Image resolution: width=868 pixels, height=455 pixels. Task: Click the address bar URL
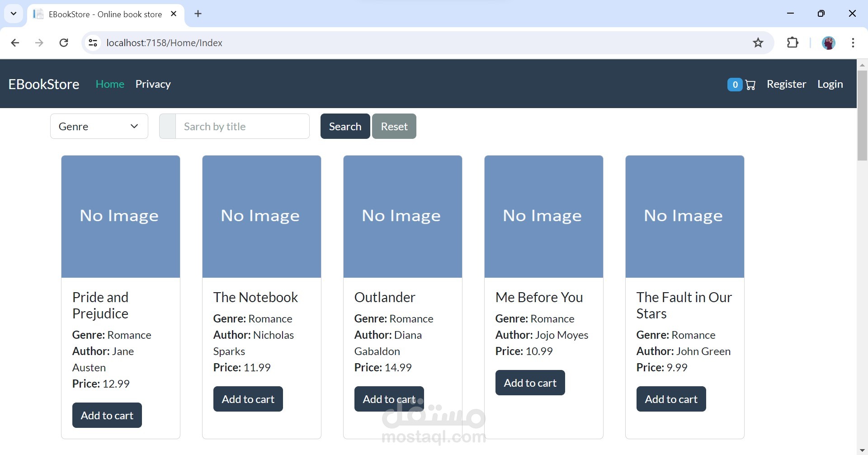click(x=164, y=43)
